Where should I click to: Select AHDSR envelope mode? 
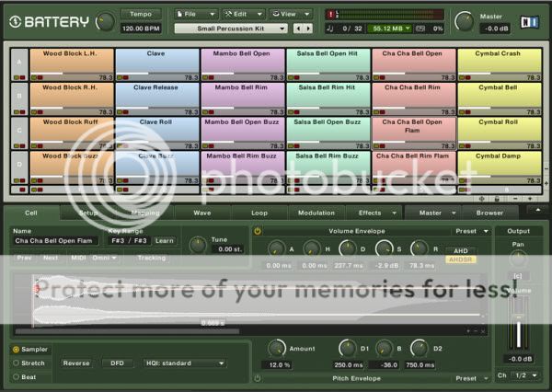(461, 259)
